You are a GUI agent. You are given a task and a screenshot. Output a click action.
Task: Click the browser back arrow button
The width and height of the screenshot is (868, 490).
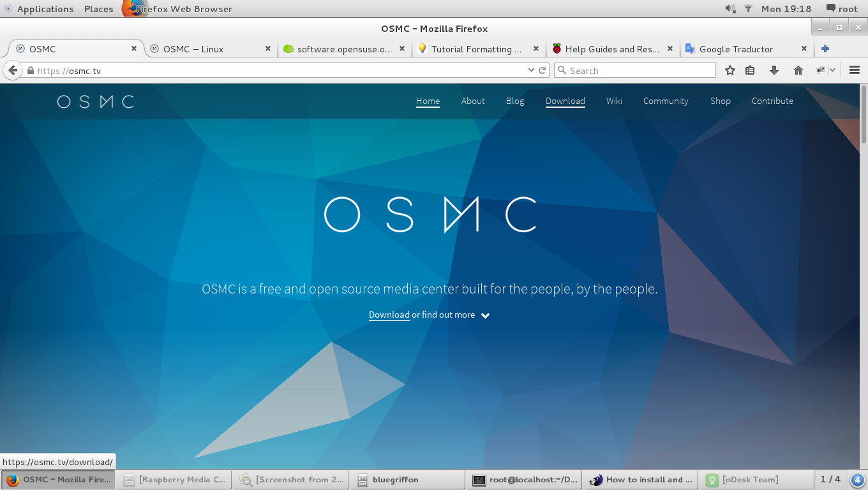pos(12,70)
